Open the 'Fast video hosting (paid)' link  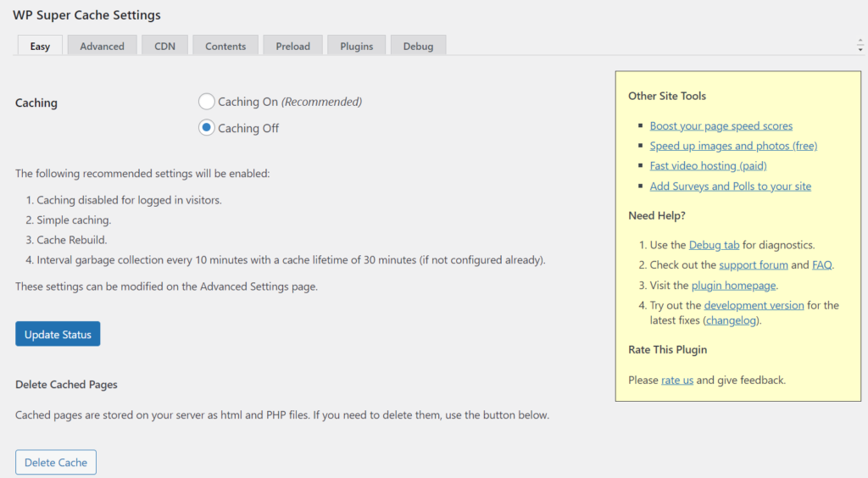tap(708, 166)
